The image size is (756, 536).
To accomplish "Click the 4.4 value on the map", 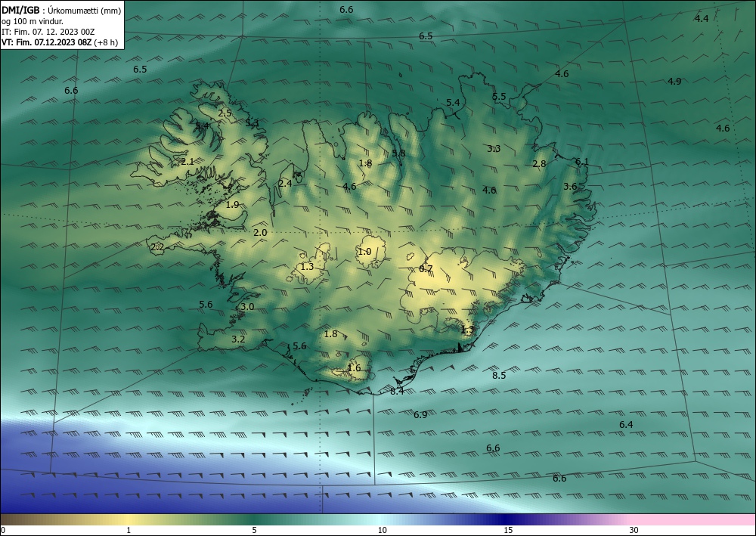I will (702, 19).
